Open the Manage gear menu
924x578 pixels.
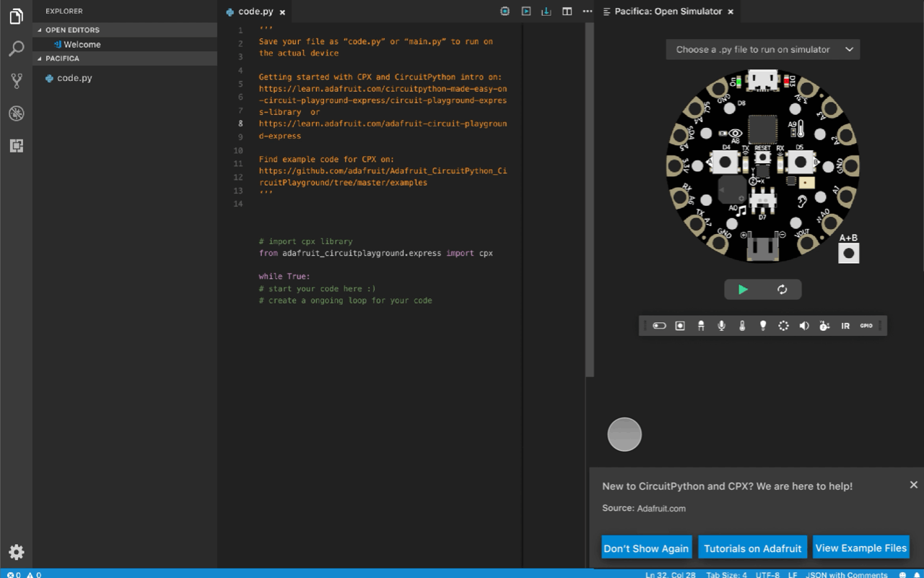[x=16, y=552]
